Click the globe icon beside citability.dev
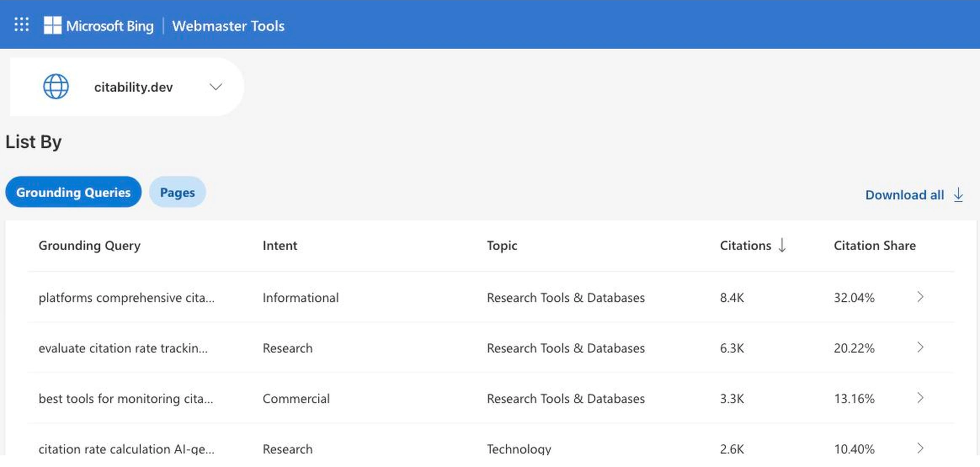The width and height of the screenshot is (980, 467). [56, 87]
